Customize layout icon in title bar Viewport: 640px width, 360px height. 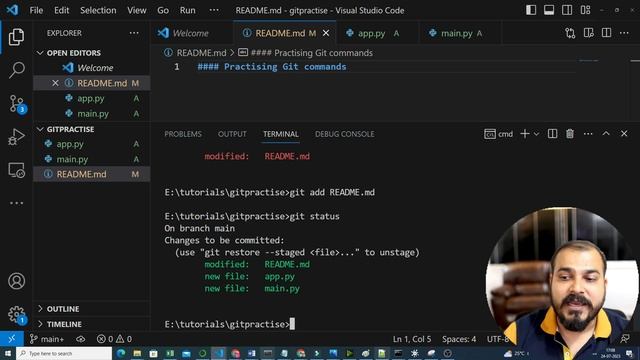click(585, 10)
